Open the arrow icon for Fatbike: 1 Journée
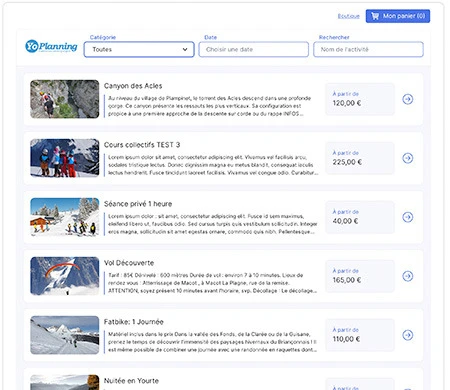Image resolution: width=450 pixels, height=390 pixels. (407, 335)
